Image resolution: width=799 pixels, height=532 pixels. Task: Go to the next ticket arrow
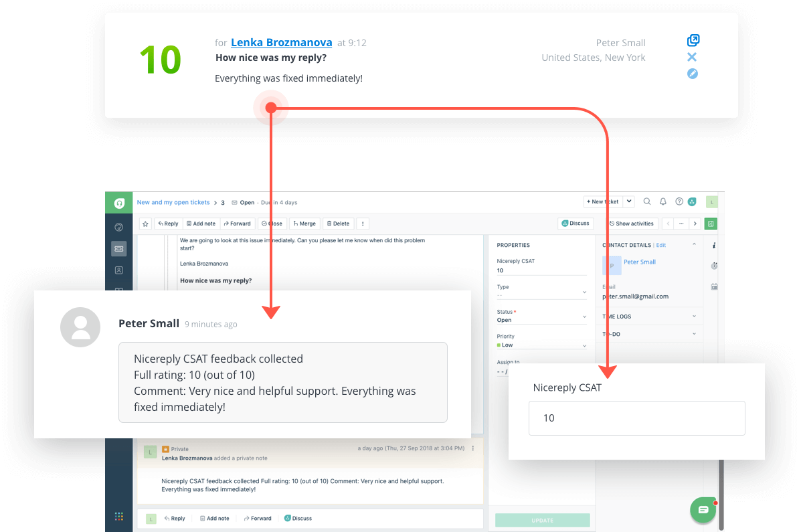[x=695, y=224]
